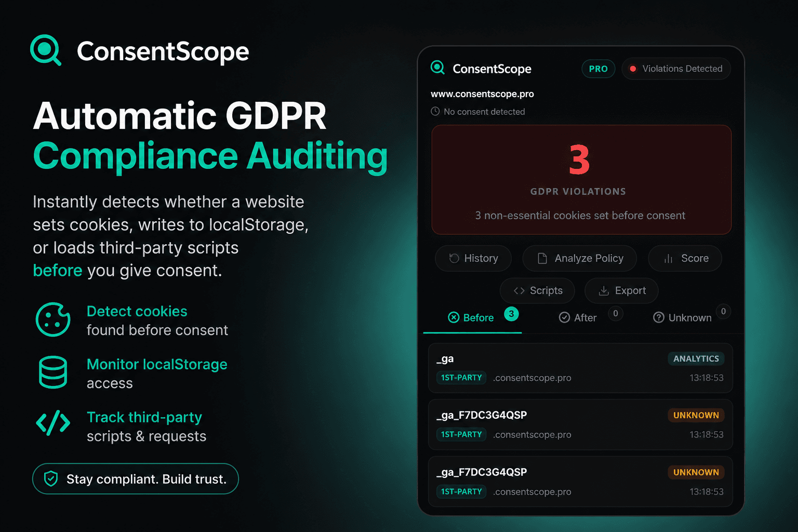Open the Score button
The width and height of the screenshot is (798, 532).
coord(685,258)
